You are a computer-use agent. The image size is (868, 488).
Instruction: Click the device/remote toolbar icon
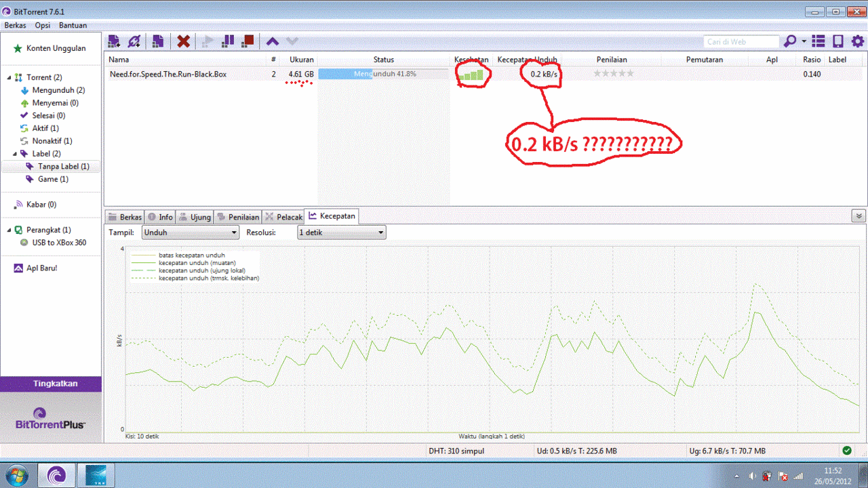(x=838, y=41)
